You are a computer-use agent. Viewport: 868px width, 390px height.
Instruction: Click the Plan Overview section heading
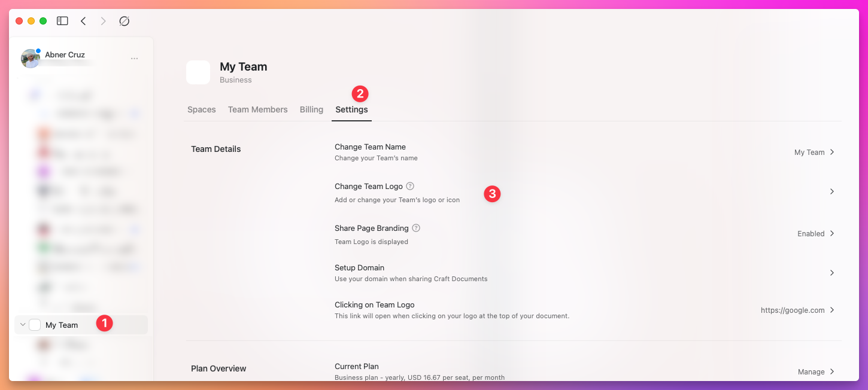point(218,368)
